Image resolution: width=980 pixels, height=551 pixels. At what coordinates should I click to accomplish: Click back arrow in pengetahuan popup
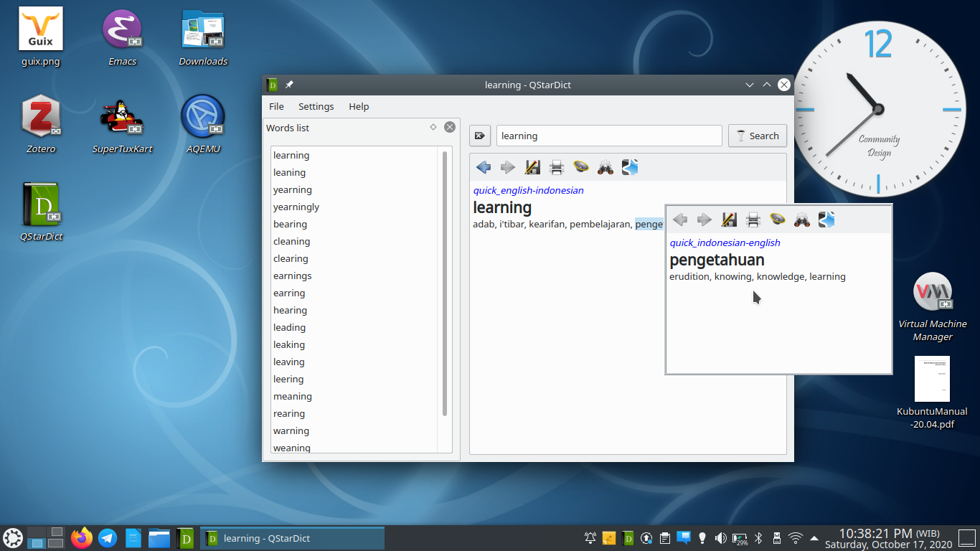pyautogui.click(x=680, y=220)
